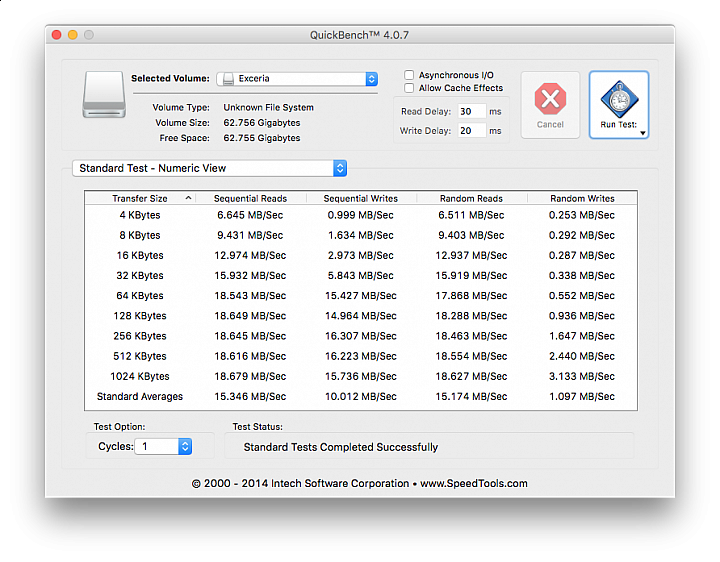The image size is (720, 562).
Task: Select the 4 KBytes row label
Action: pyautogui.click(x=140, y=215)
